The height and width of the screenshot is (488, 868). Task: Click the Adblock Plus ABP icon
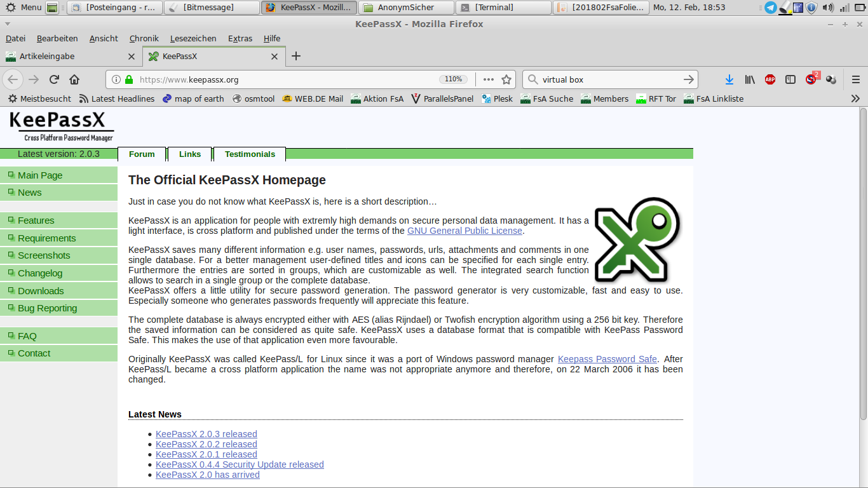pos(770,79)
